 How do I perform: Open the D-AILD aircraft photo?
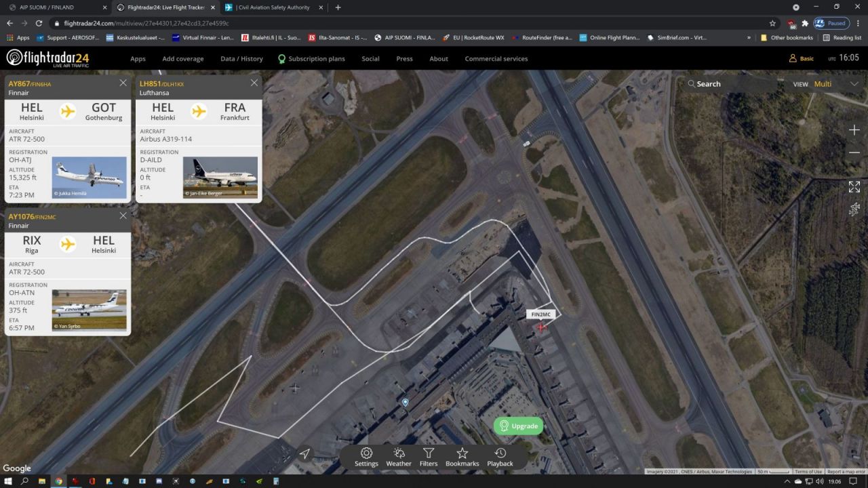(220, 178)
